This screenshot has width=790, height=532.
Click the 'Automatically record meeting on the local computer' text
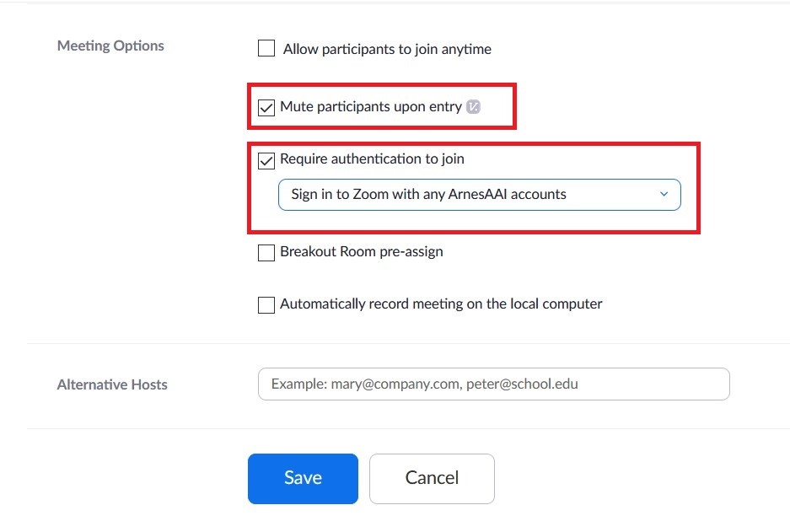441,304
